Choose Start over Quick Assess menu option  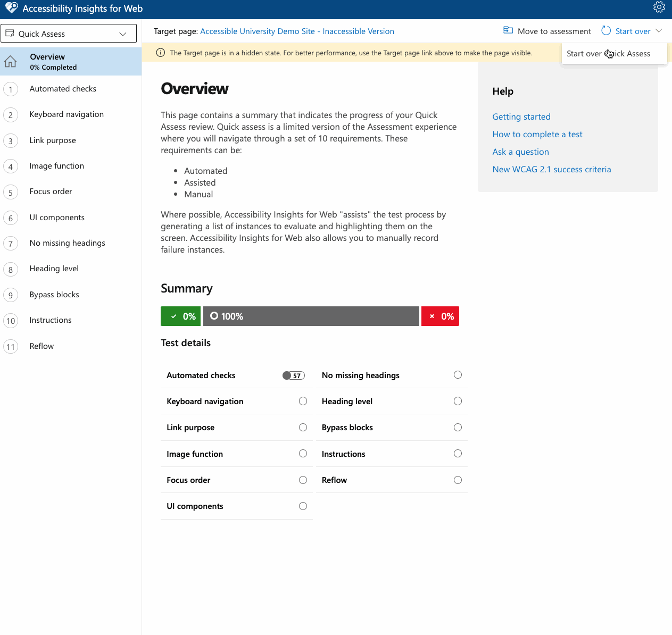[x=614, y=53]
